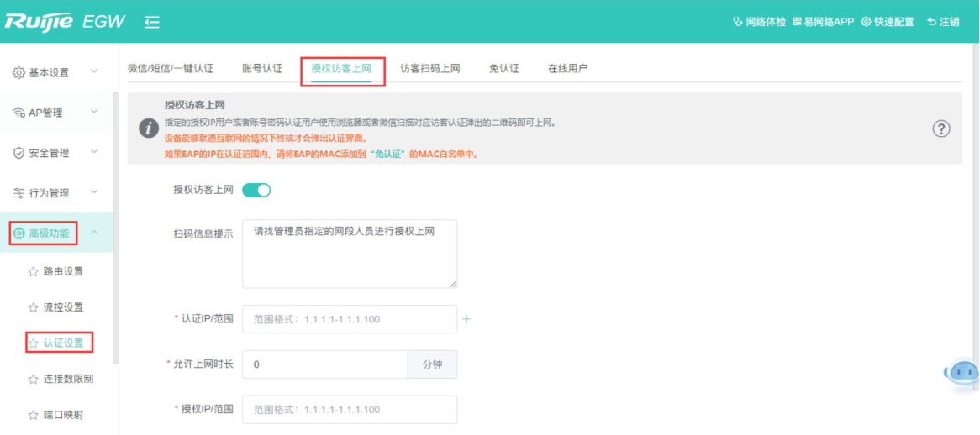Open 快速配置 quick configuration gear
The width and height of the screenshot is (980, 435).
(866, 22)
